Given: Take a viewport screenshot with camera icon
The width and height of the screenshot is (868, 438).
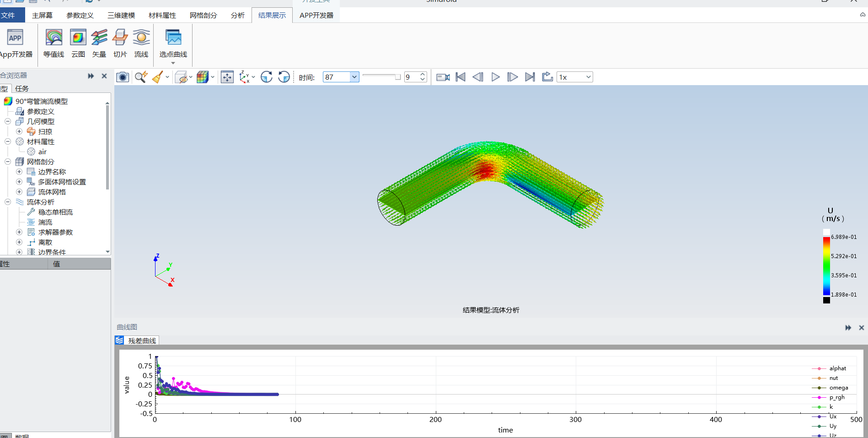Looking at the screenshot, I should pos(123,77).
